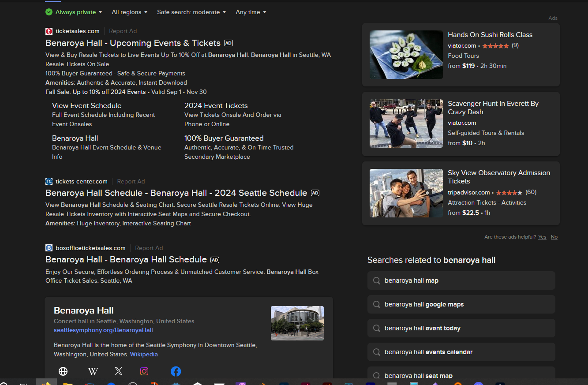Open the View Event Schedule sitelink
This screenshot has width=588, height=385.
pyautogui.click(x=86, y=105)
